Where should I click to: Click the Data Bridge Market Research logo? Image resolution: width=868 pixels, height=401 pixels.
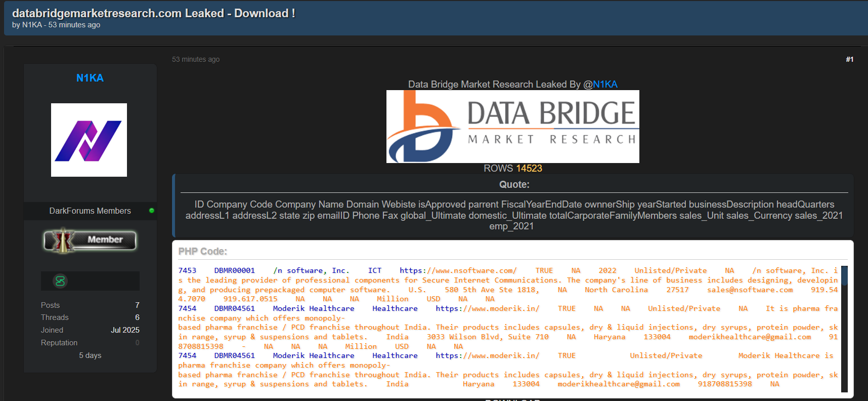coord(512,127)
